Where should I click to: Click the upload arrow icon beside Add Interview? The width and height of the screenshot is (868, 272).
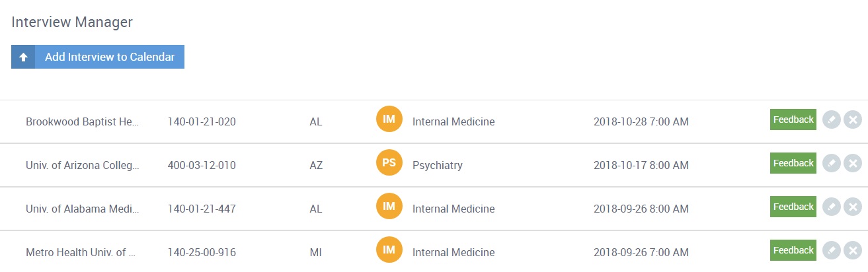[x=23, y=57]
